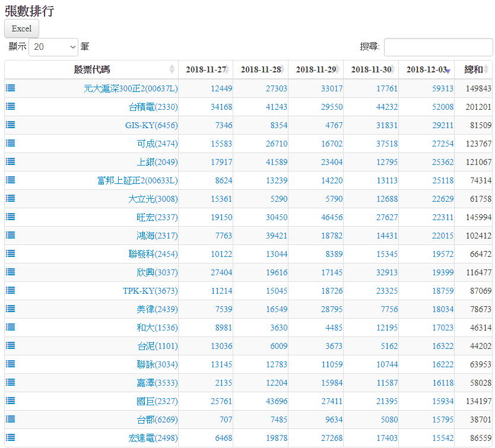
Task: Click the list icon for 聯發科(2454) row
Action: [11, 254]
